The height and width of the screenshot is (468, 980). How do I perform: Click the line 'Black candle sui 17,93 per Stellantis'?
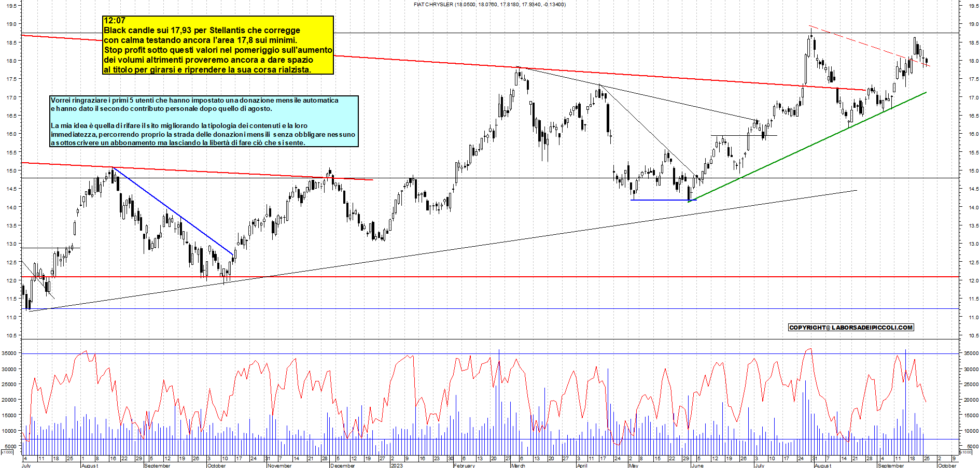pos(202,30)
